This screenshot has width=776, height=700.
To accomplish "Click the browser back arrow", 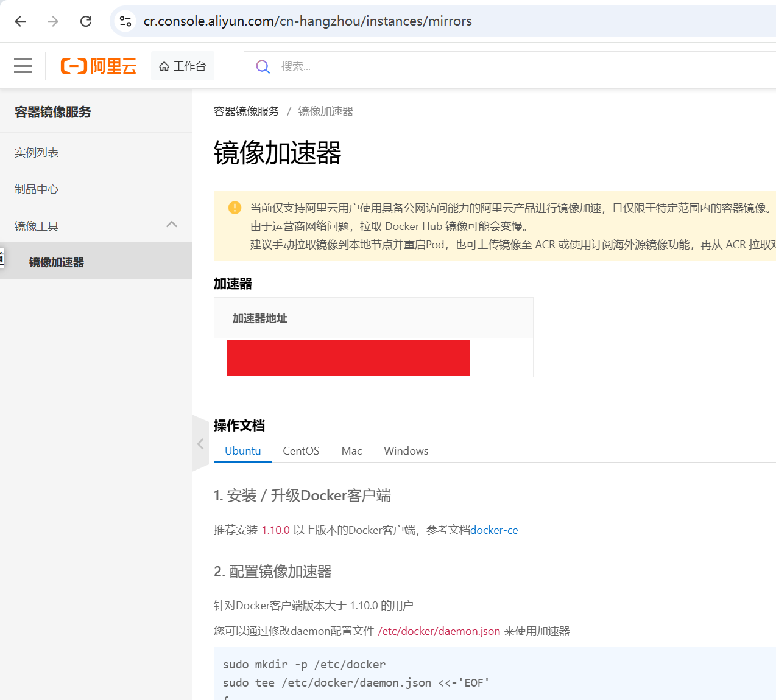I will tap(20, 21).
